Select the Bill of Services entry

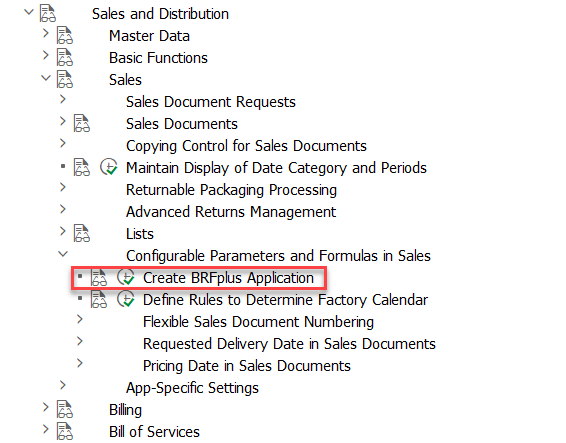click(154, 432)
